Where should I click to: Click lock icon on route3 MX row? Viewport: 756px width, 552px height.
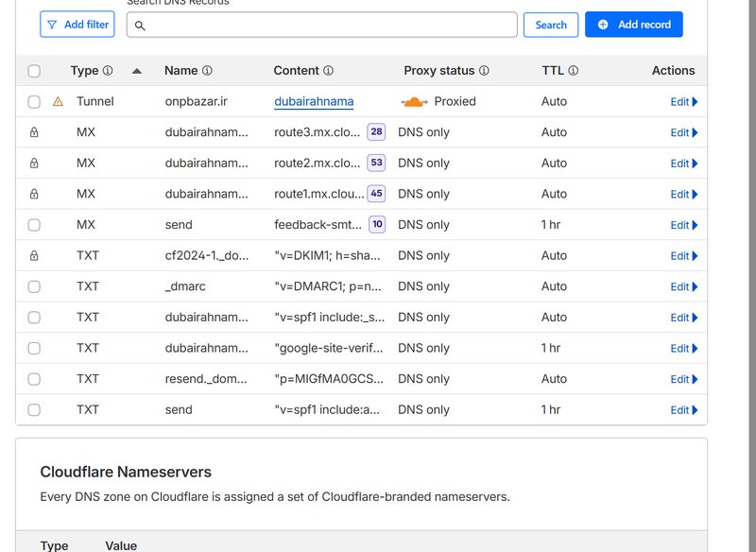click(x=34, y=132)
